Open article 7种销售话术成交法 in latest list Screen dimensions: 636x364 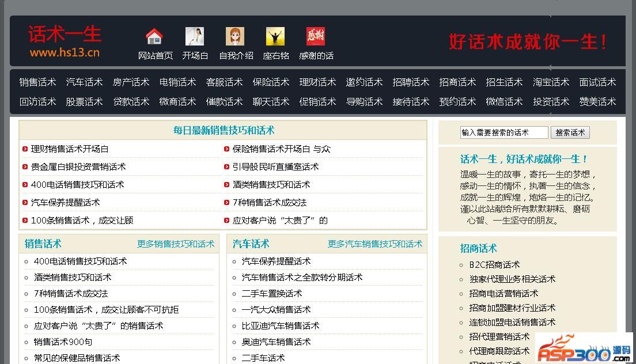pyautogui.click(x=269, y=203)
